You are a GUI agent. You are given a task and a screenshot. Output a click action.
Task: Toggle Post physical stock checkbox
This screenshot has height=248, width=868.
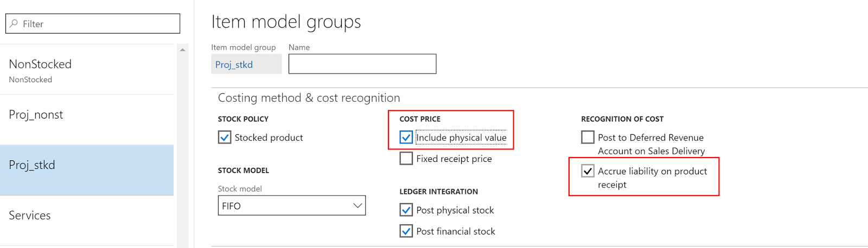(x=406, y=210)
